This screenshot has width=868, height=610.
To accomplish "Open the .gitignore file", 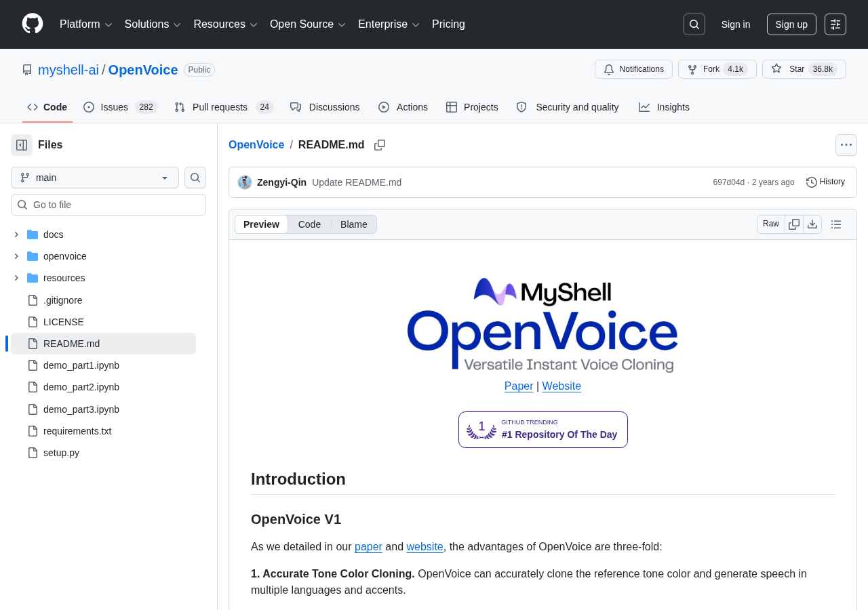I will pyautogui.click(x=103, y=300).
